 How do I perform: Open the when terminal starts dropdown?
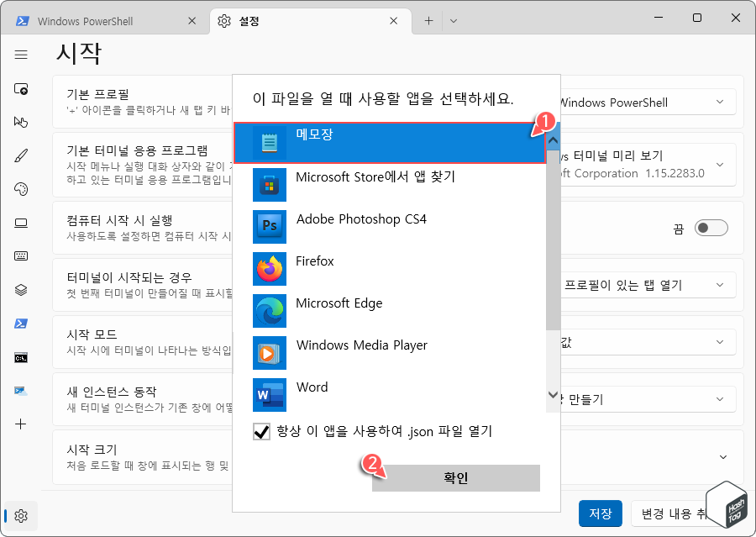[648, 285]
